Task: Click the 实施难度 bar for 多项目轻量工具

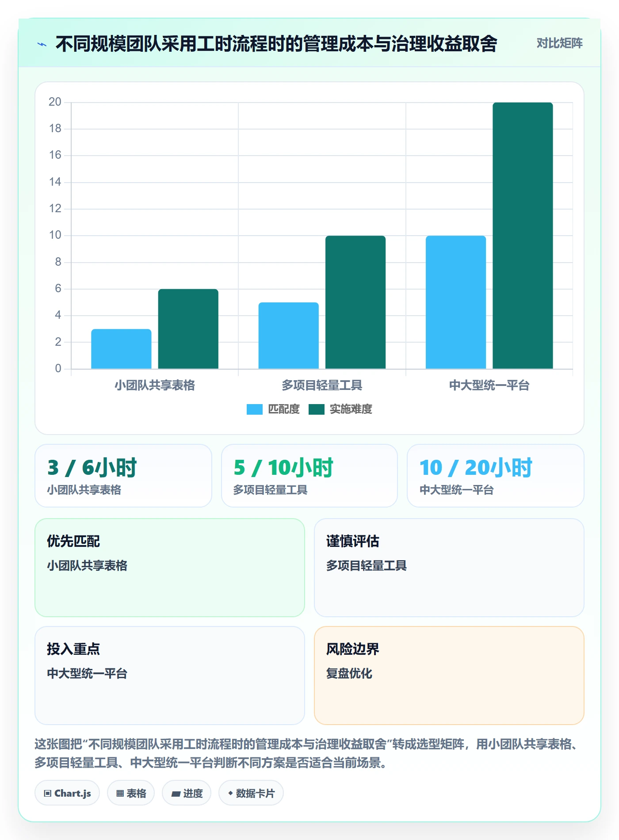Action: [x=355, y=302]
